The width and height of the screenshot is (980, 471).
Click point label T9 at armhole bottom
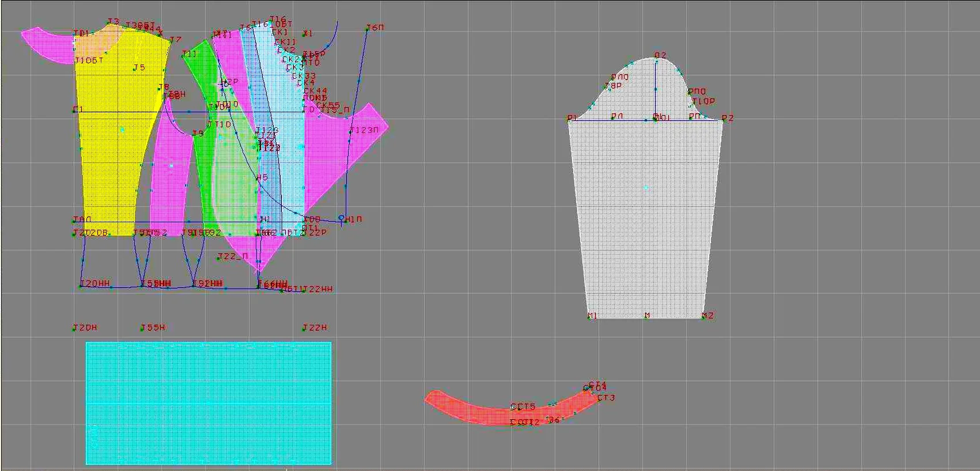click(x=198, y=133)
